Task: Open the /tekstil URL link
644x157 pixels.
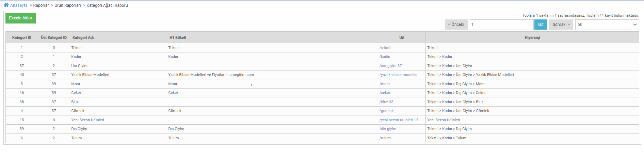Action: point(385,48)
